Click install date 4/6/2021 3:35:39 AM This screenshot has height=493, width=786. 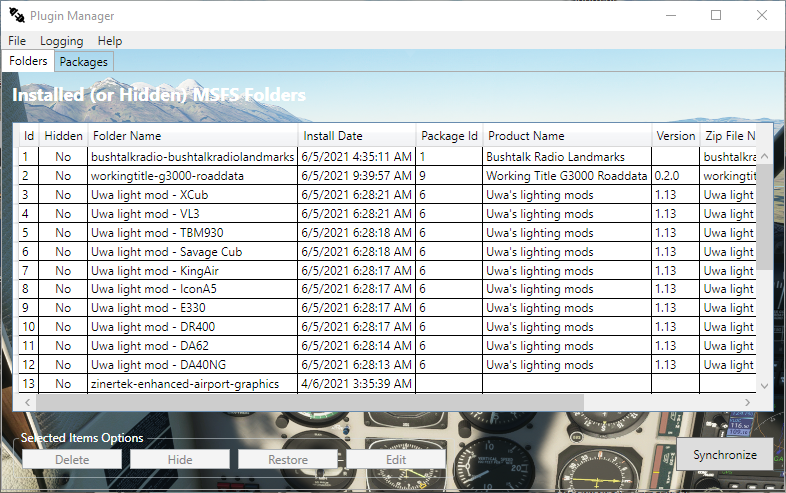click(x=356, y=384)
